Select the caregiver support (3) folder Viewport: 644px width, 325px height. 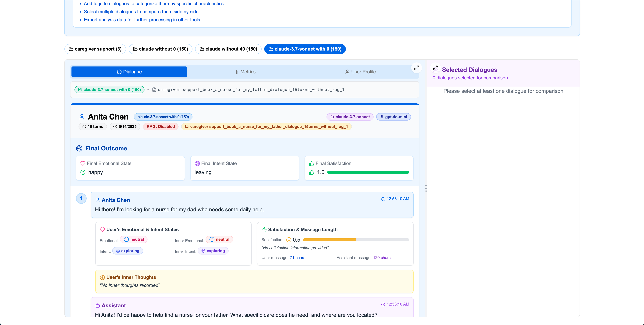tap(95, 49)
